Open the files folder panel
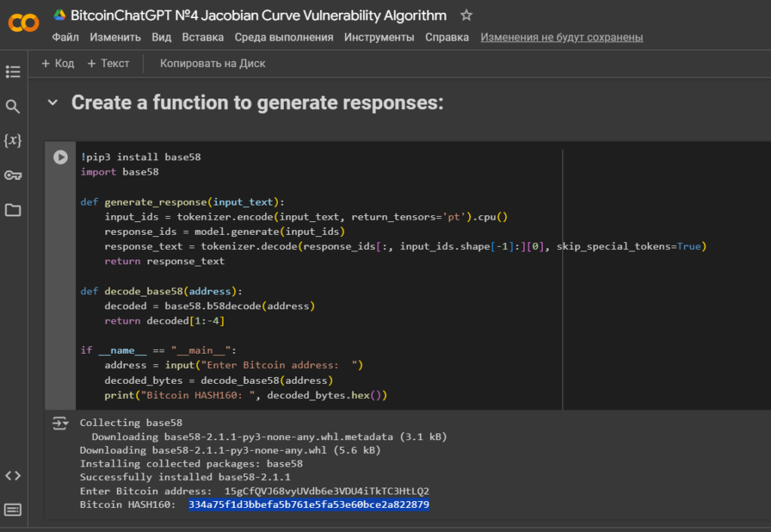771x532 pixels. pyautogui.click(x=13, y=210)
